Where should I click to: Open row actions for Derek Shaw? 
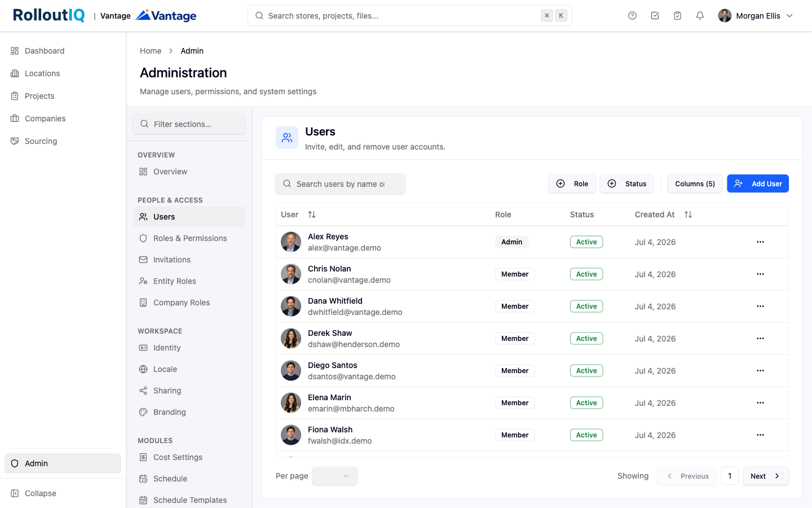[760, 338]
